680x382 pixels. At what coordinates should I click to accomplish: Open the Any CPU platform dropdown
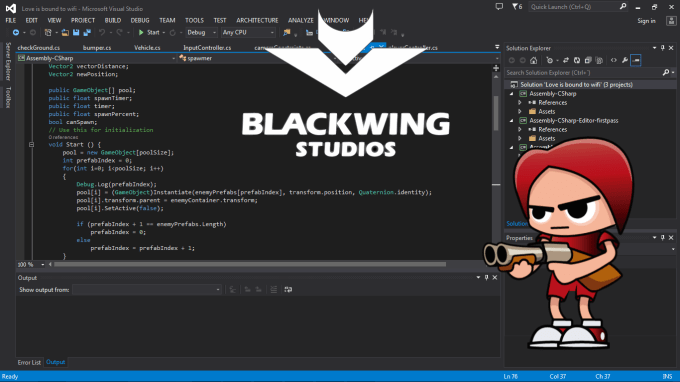[x=248, y=33]
